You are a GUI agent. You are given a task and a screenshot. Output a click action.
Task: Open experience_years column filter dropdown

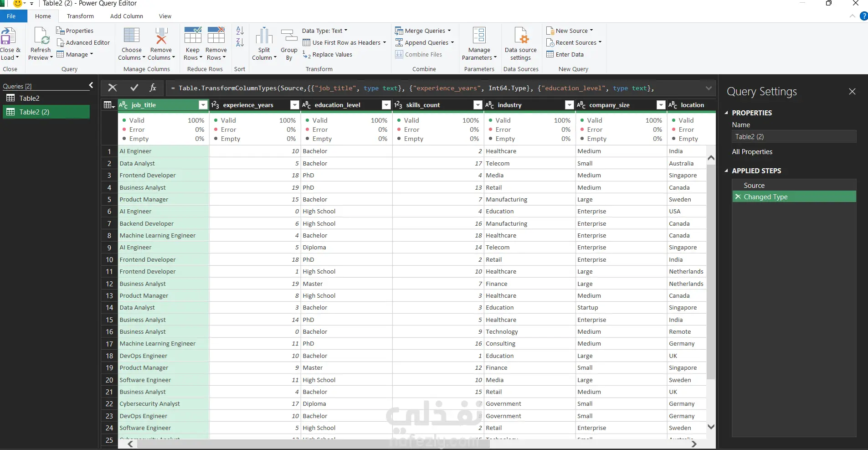tap(295, 105)
